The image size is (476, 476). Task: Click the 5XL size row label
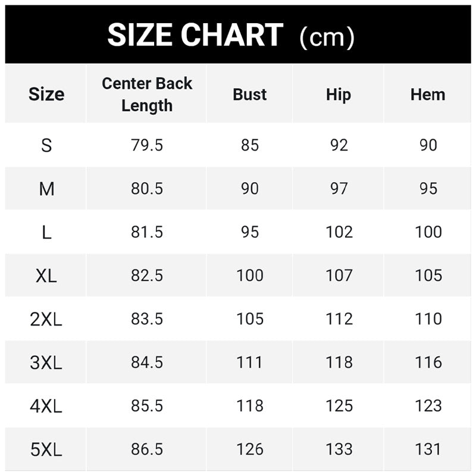[46, 449]
